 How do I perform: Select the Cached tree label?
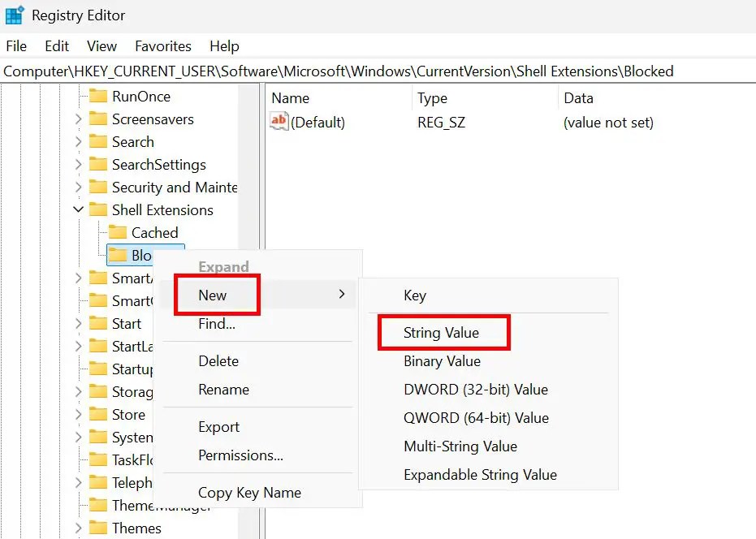coord(155,233)
